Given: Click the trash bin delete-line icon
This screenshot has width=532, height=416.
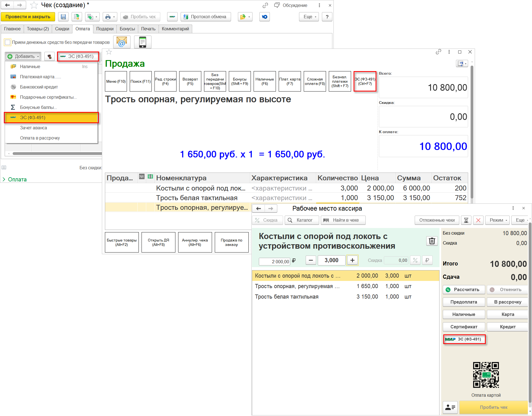Looking at the screenshot, I should click(x=432, y=241).
